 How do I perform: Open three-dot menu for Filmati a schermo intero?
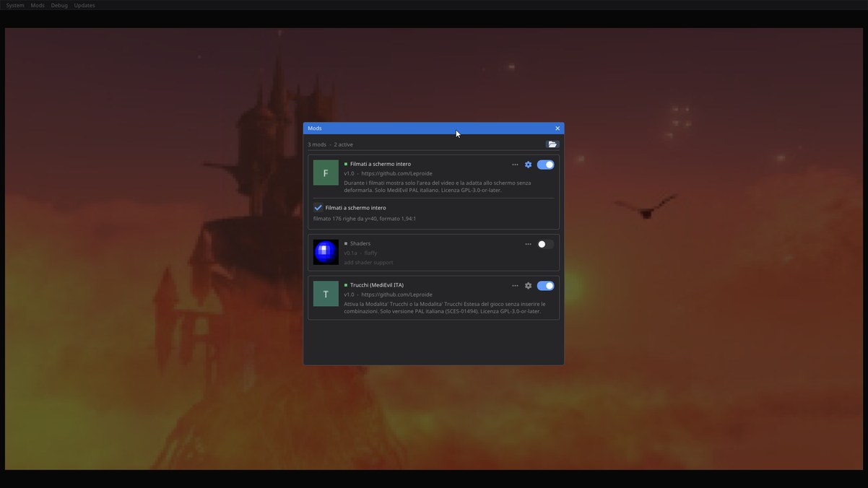click(515, 165)
